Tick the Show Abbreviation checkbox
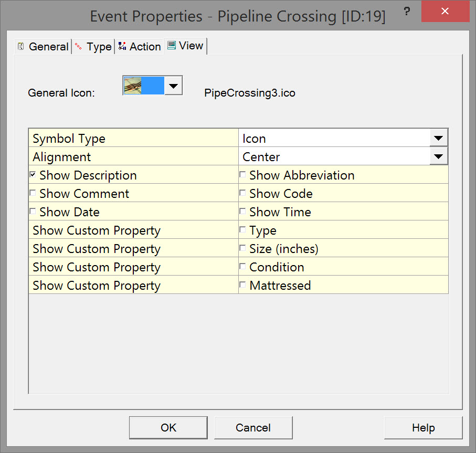The height and width of the screenshot is (453, 476). tap(243, 174)
